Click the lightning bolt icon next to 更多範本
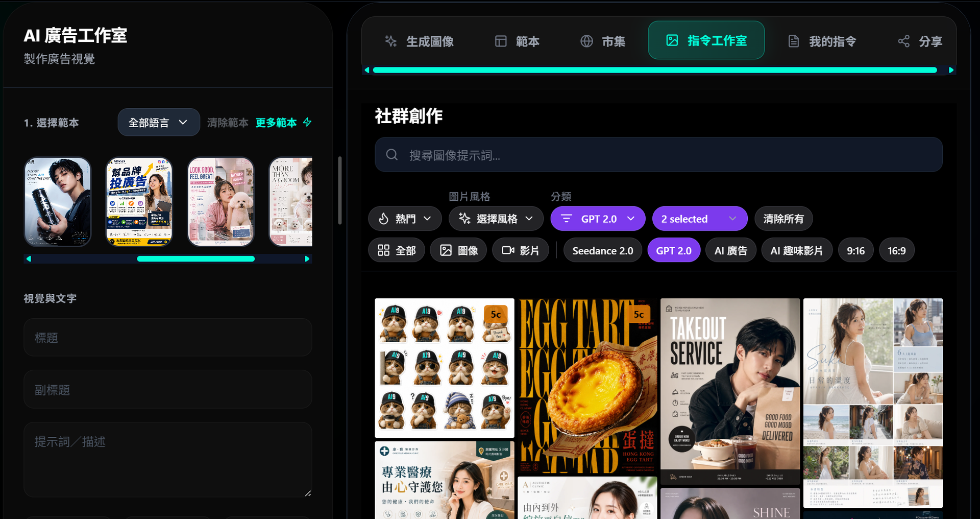 (x=307, y=122)
